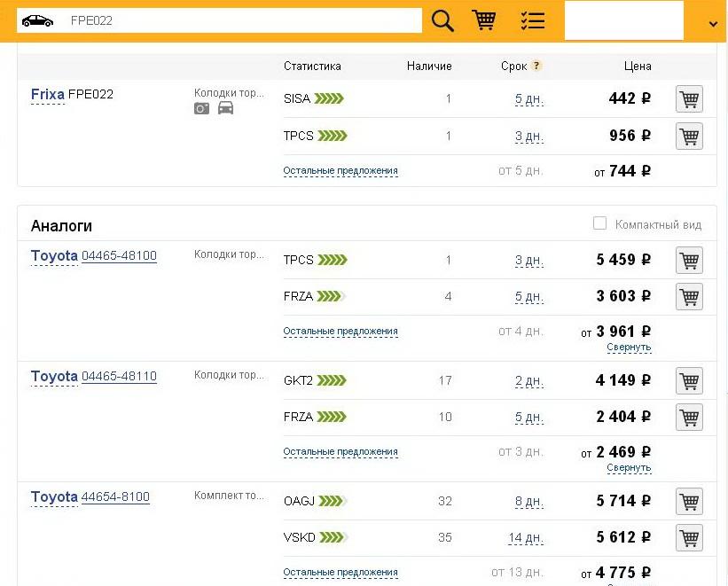View photo of Frixa FPE022
The image size is (728, 586).
coord(201,108)
